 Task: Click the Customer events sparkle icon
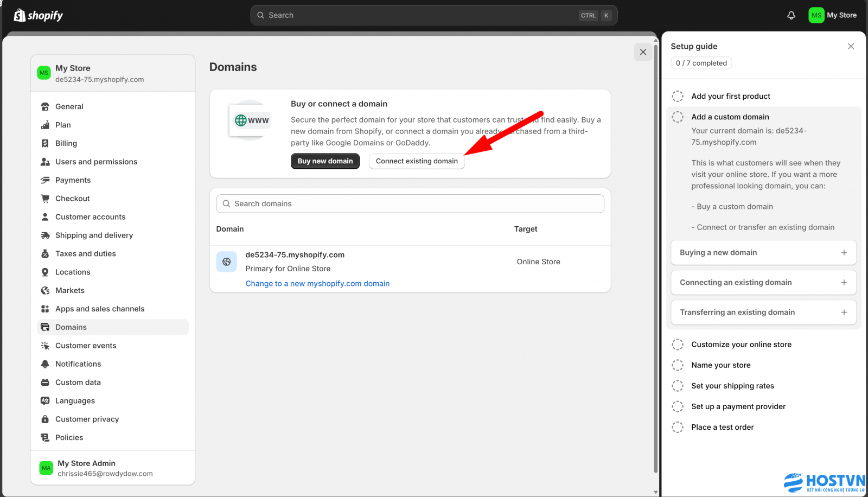pyautogui.click(x=45, y=346)
